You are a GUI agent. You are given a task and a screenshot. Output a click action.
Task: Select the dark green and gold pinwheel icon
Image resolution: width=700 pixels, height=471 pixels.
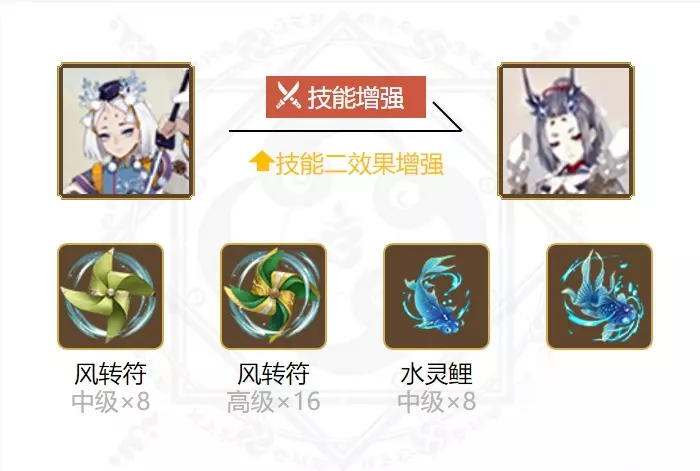pos(274,296)
